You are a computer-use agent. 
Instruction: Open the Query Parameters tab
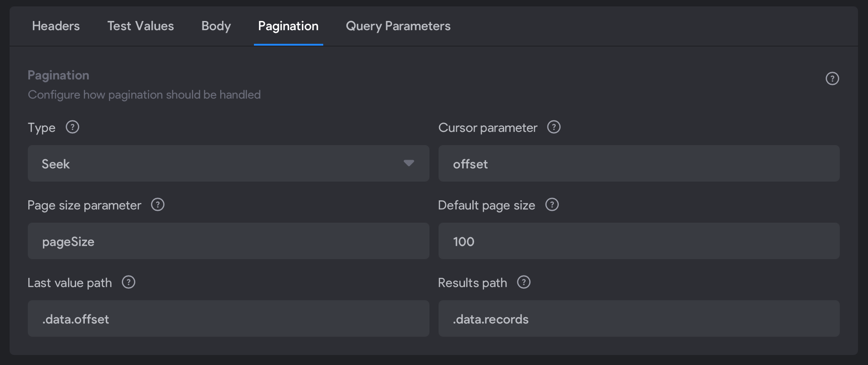(398, 26)
